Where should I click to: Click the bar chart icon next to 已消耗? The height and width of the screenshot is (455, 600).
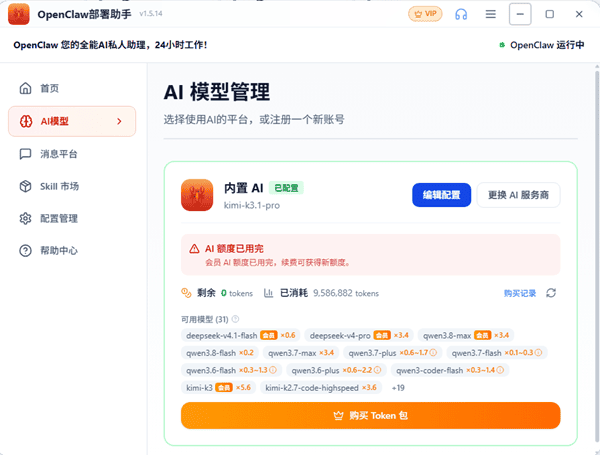[268, 293]
